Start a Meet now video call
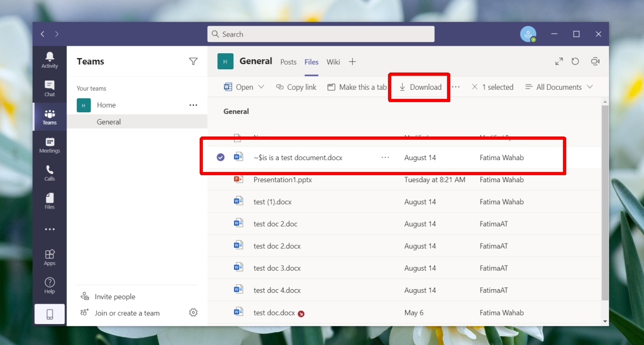The height and width of the screenshot is (345, 644). (x=595, y=62)
